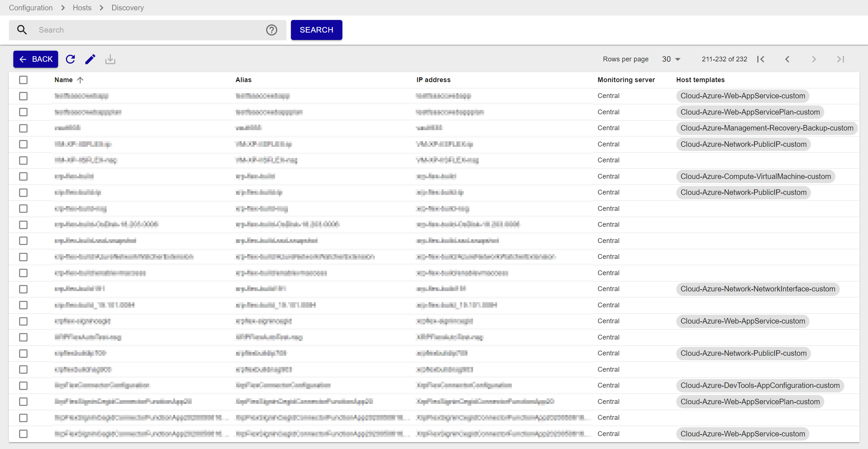Click the refresh icon in toolbar
Image resolution: width=868 pixels, height=449 pixels.
(70, 59)
